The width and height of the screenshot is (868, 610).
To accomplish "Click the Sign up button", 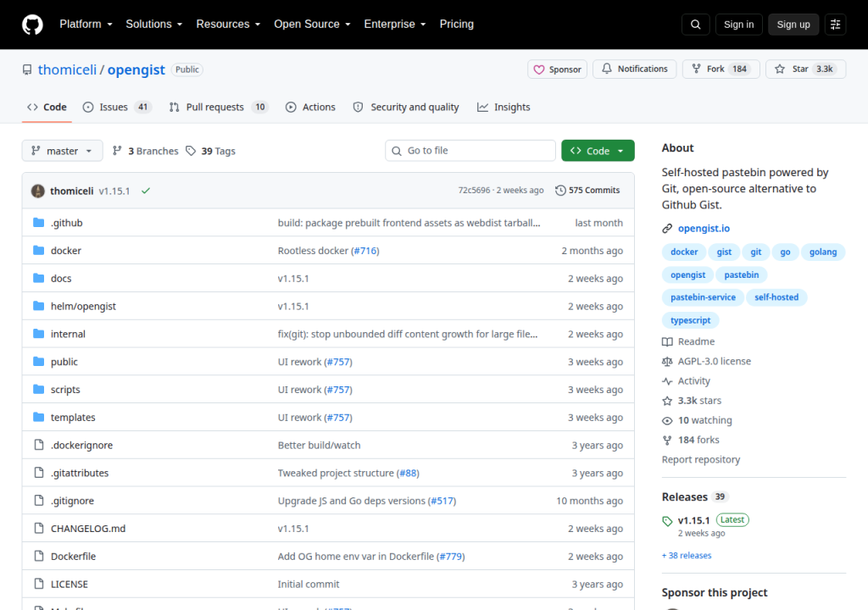I will pyautogui.click(x=793, y=25).
